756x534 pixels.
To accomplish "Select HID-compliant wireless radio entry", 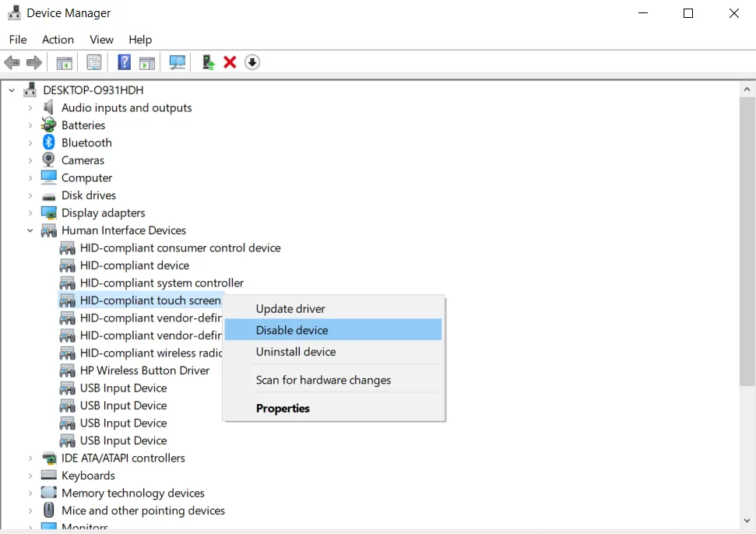I will pos(151,353).
